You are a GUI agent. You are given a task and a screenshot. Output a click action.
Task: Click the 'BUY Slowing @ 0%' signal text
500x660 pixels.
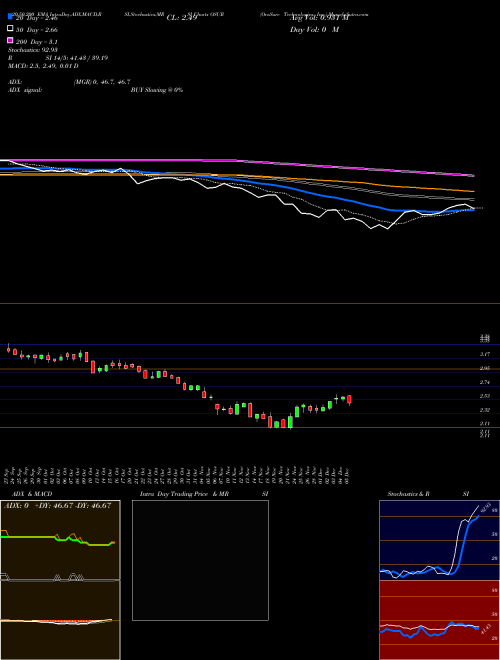pos(157,90)
